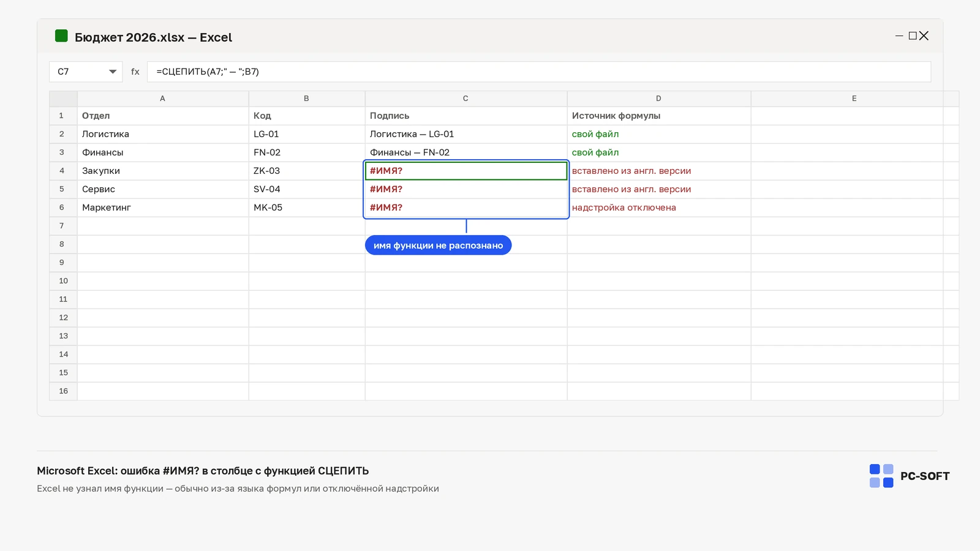Click the Код header cell
The image size is (980, 551).
307,116
